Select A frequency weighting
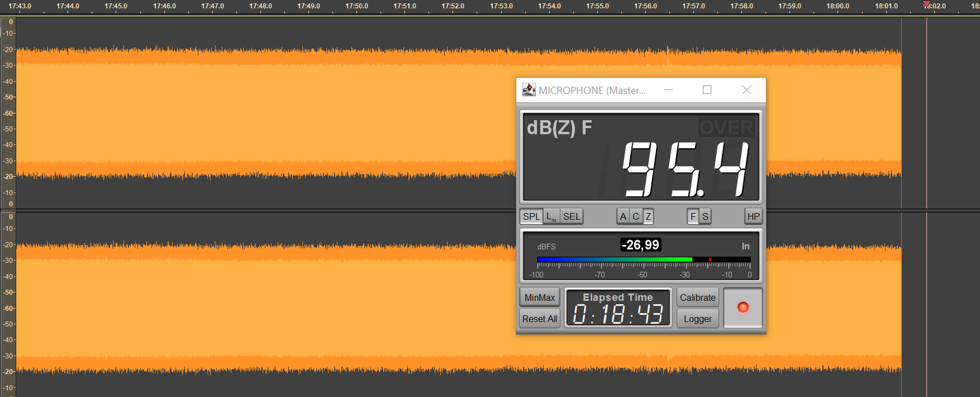 pyautogui.click(x=623, y=216)
